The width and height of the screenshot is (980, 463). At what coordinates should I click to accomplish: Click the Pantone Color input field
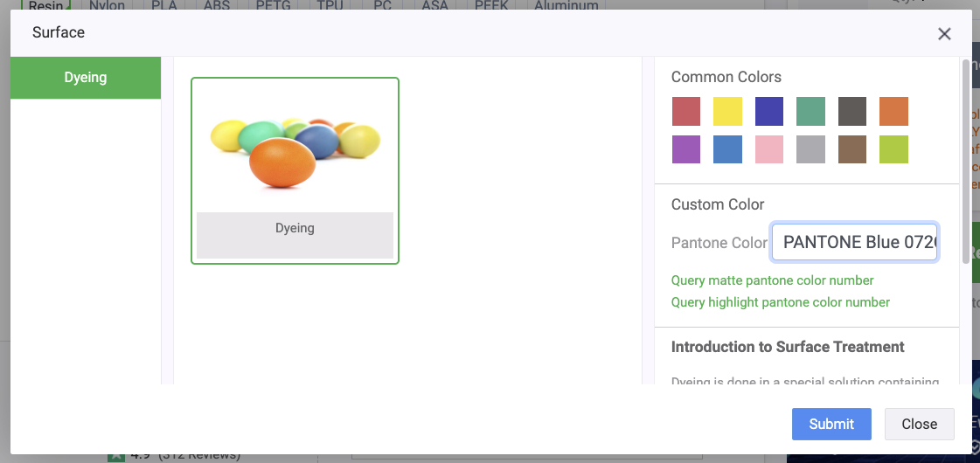click(855, 242)
